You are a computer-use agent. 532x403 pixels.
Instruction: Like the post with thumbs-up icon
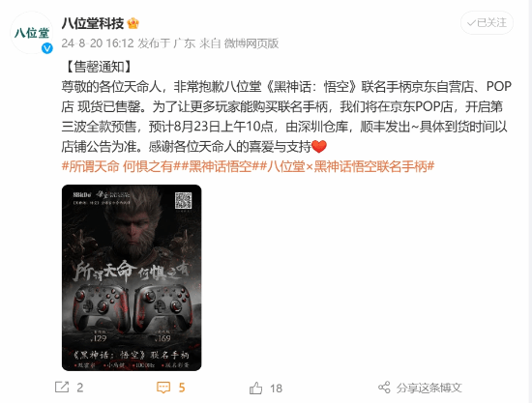tap(255, 388)
